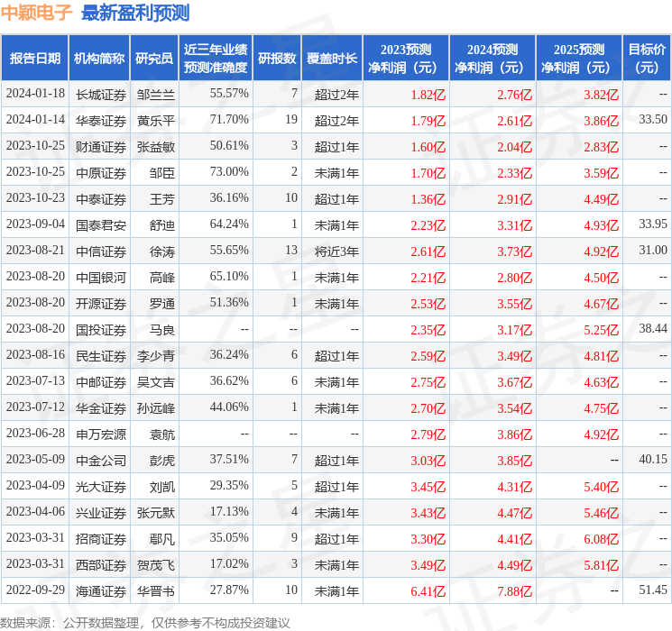Click the 2023预测净利润 column header
672x631 pixels.
[x=406, y=58]
